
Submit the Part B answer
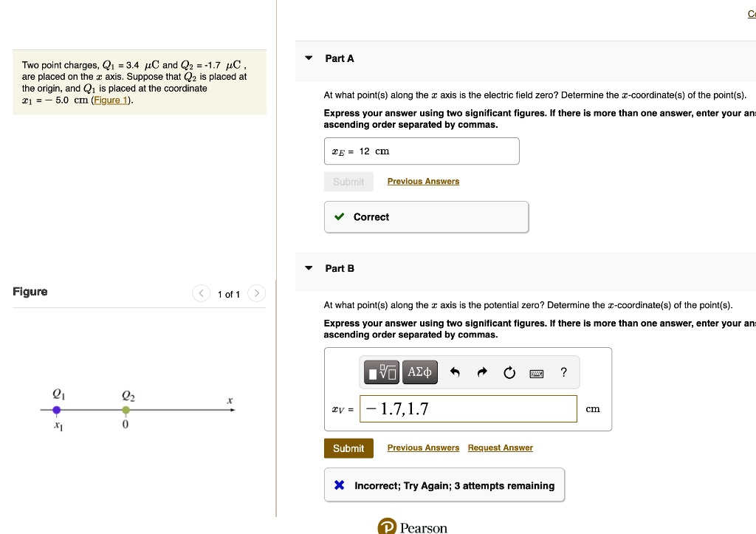348,448
